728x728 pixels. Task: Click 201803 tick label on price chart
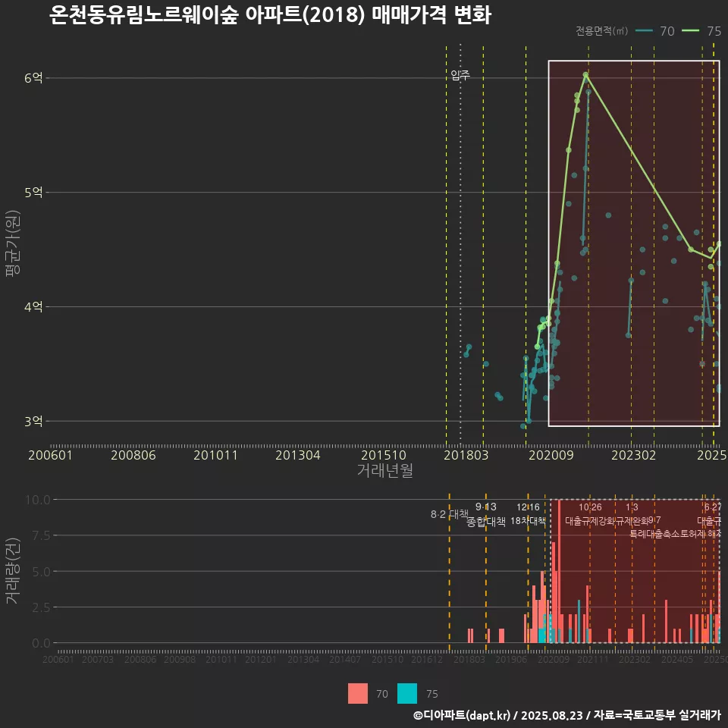click(466, 455)
